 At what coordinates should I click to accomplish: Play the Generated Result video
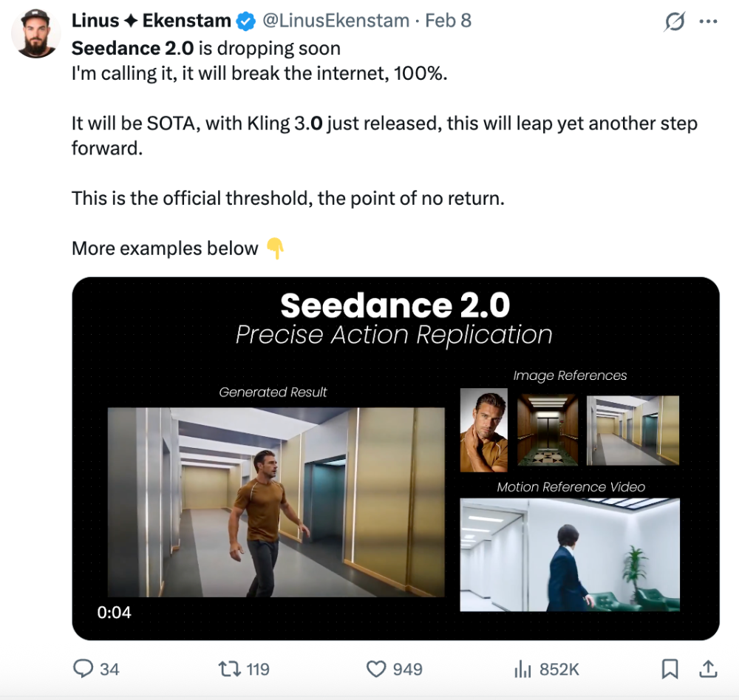tap(276, 502)
